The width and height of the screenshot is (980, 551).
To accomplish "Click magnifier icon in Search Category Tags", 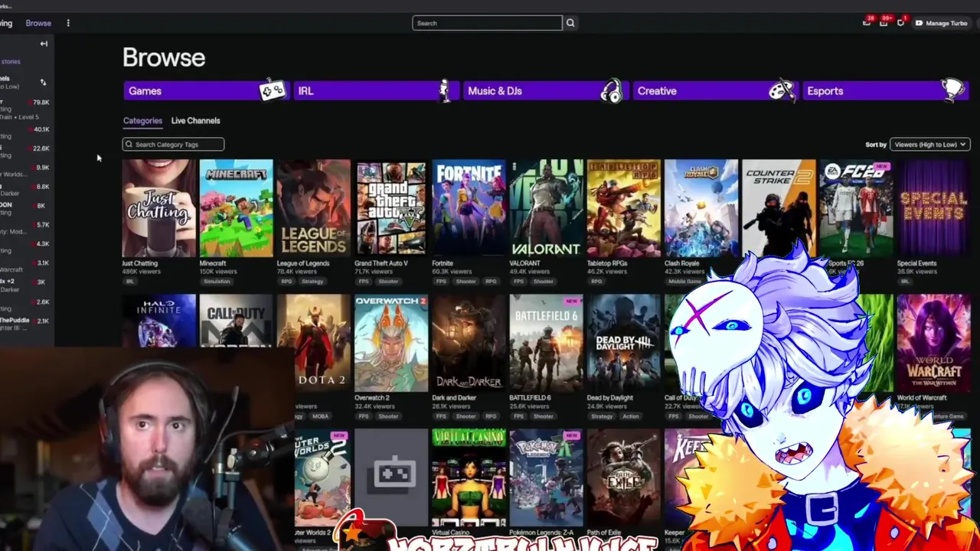I will [129, 144].
